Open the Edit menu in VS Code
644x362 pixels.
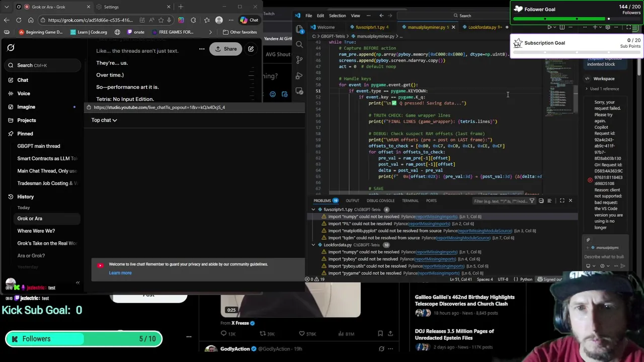click(x=320, y=16)
